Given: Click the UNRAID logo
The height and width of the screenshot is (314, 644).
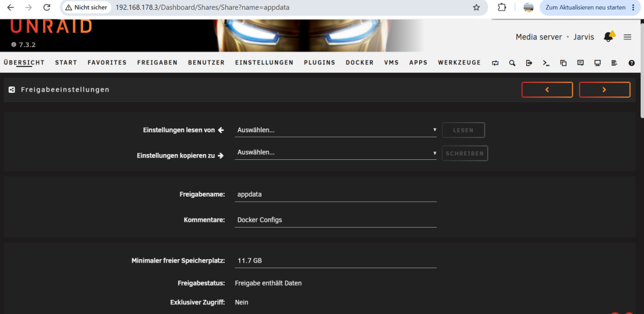Looking at the screenshot, I should click(x=50, y=26).
